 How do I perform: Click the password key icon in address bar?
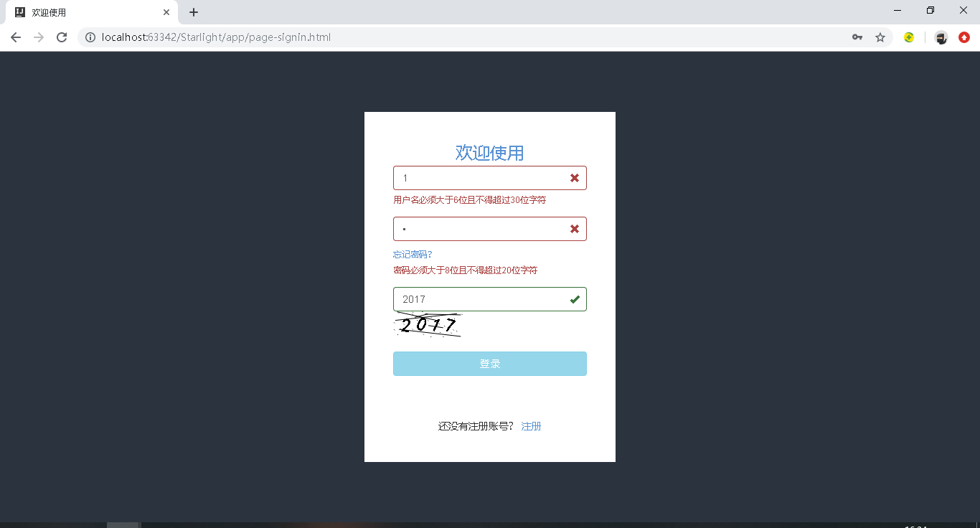[857, 37]
